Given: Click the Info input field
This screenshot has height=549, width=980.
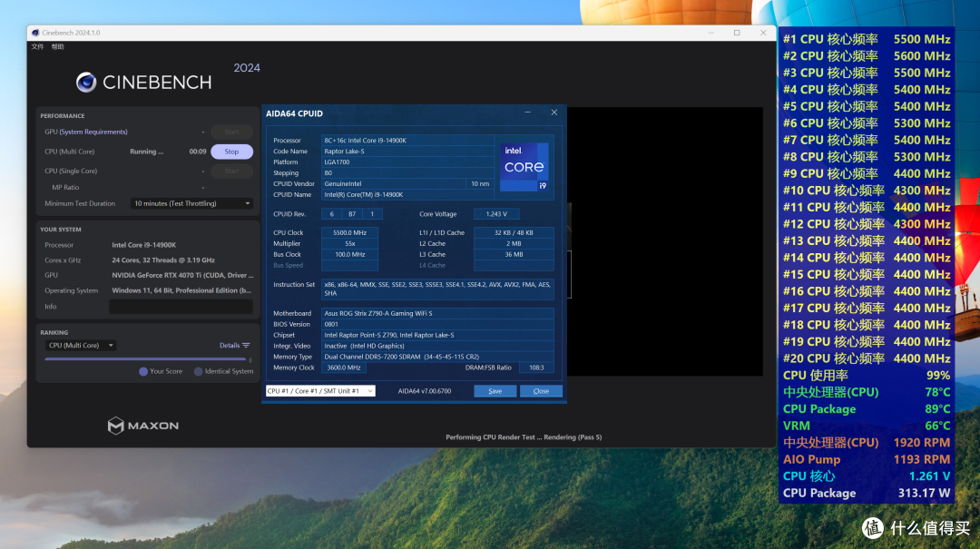Looking at the screenshot, I should (x=181, y=307).
